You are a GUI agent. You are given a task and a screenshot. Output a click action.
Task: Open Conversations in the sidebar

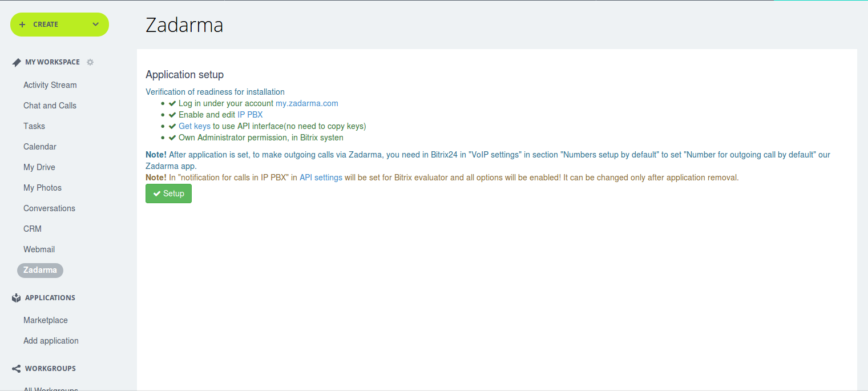tap(49, 208)
